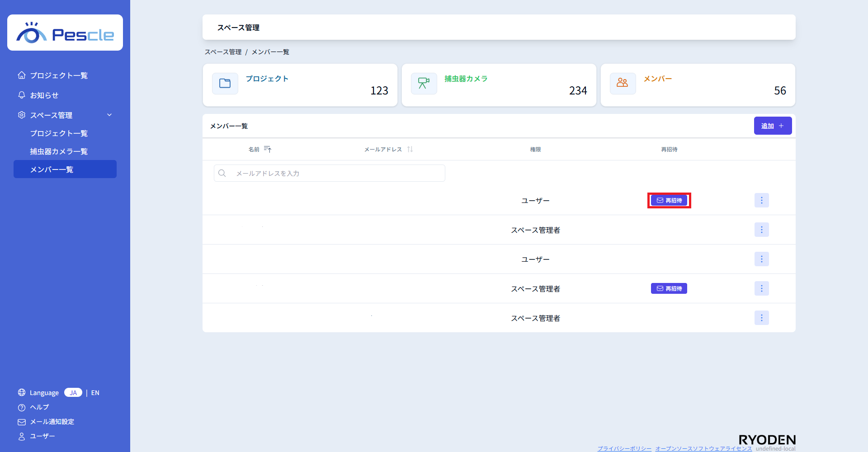This screenshot has width=868, height=452.
Task: Switch language to JA
Action: tap(73, 392)
